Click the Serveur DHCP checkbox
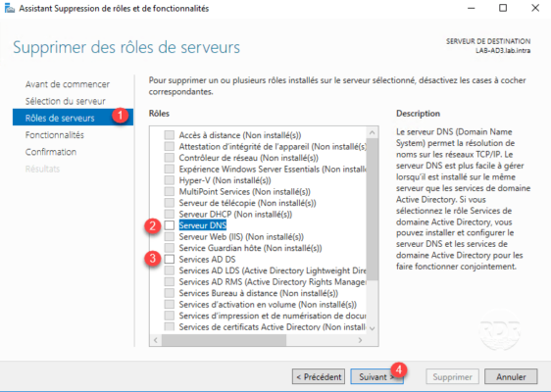Image resolution: width=551 pixels, height=392 pixels. 170,214
